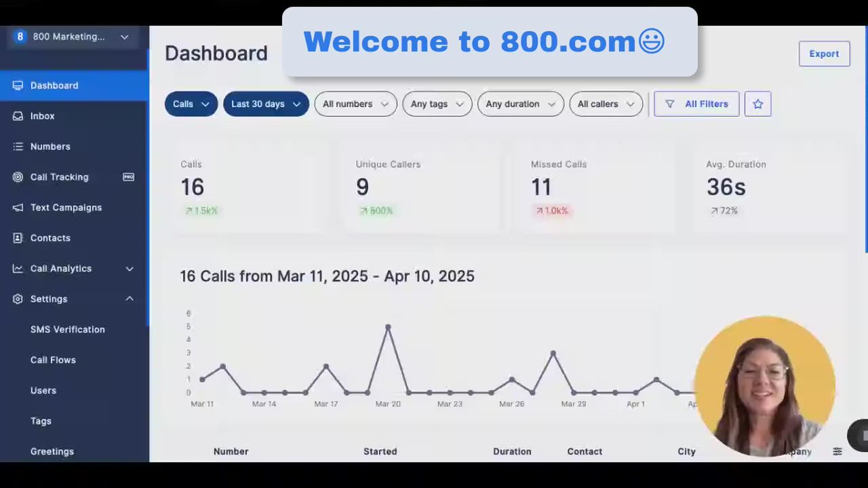
Task: Click the 800% unique callers badge
Action: click(x=376, y=211)
